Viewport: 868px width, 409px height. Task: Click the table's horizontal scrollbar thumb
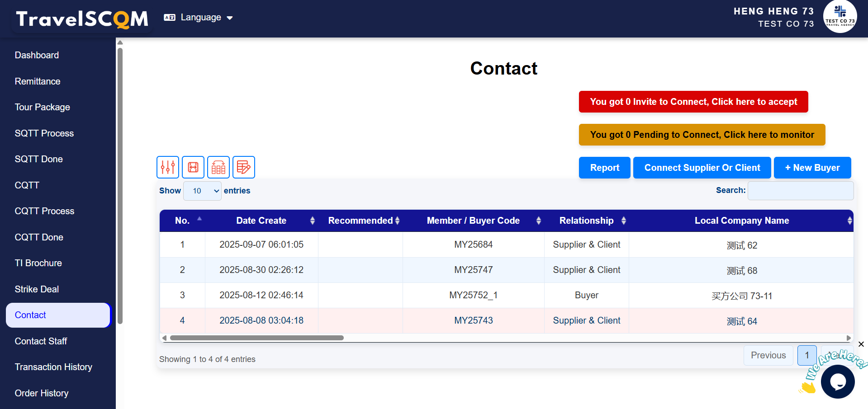[256, 338]
